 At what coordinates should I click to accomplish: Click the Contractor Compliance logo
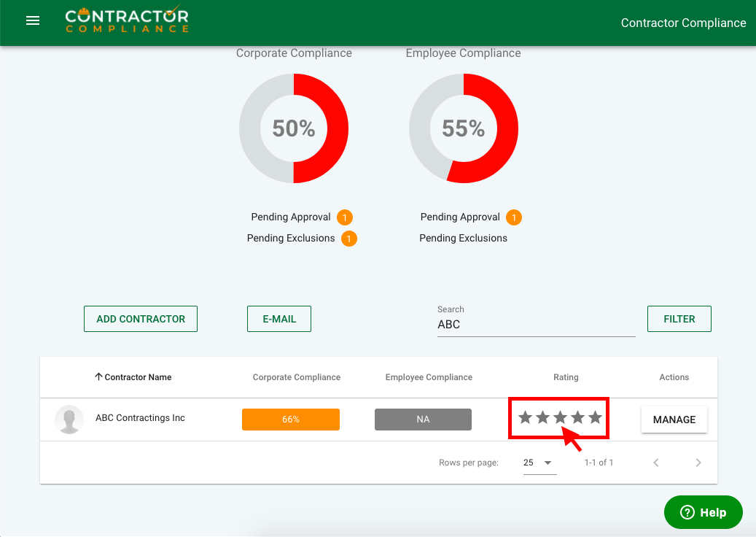click(x=127, y=20)
